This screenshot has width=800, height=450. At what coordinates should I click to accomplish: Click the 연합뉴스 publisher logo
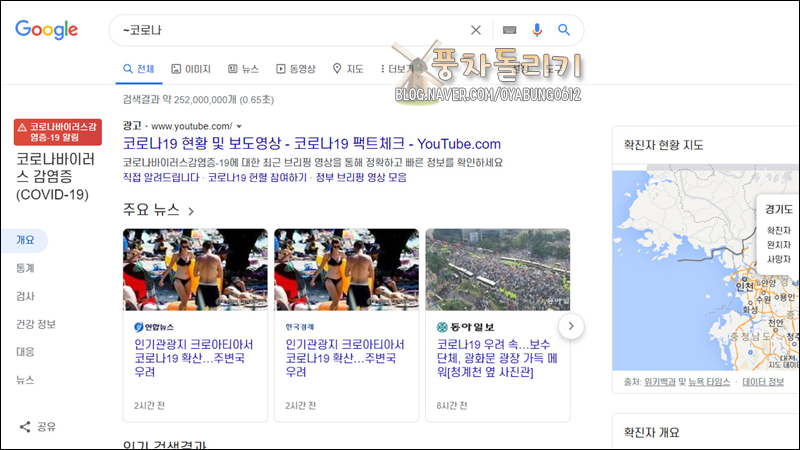tap(154, 327)
